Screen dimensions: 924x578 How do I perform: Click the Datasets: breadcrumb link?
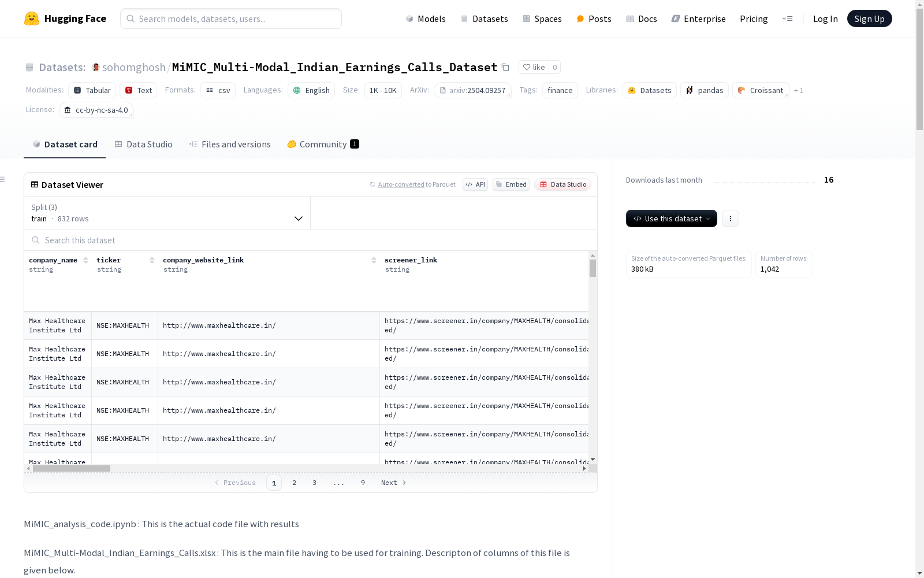pyautogui.click(x=62, y=67)
